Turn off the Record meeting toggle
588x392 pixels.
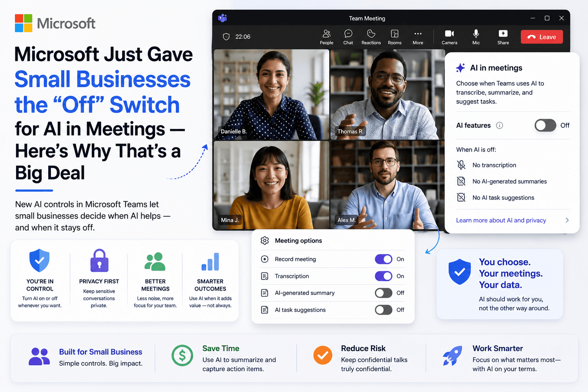pos(384,259)
